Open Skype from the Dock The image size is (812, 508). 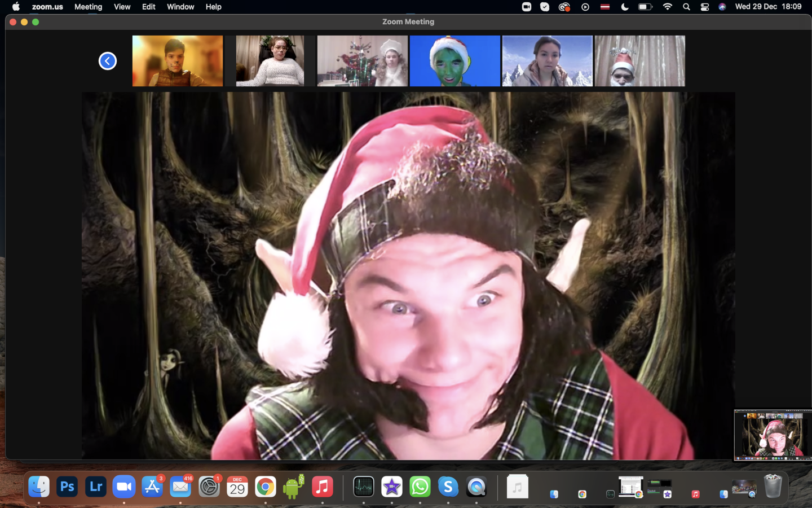click(x=448, y=487)
